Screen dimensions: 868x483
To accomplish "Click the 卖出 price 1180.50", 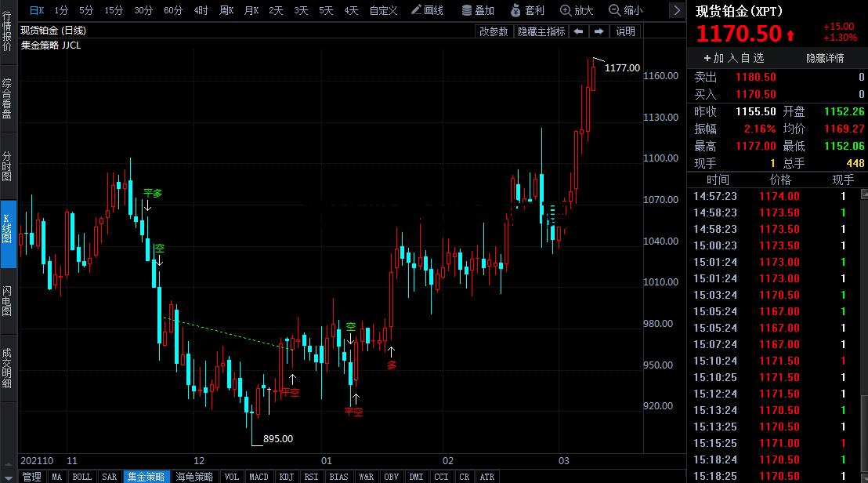I will [x=756, y=77].
